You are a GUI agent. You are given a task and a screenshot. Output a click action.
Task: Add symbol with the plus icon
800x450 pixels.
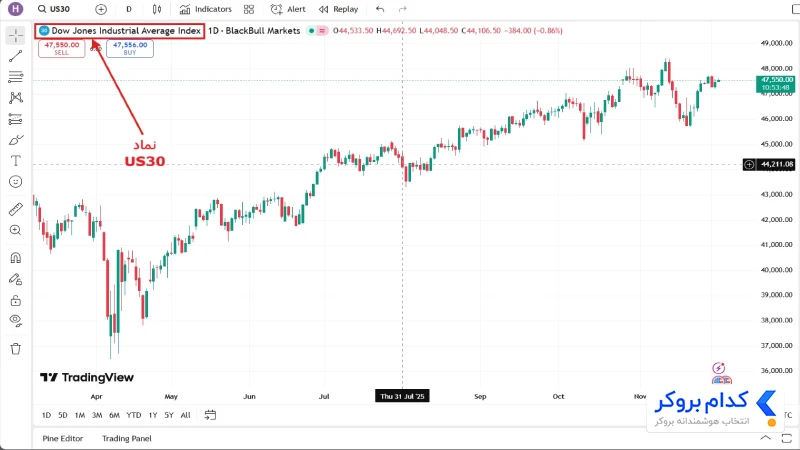(101, 9)
